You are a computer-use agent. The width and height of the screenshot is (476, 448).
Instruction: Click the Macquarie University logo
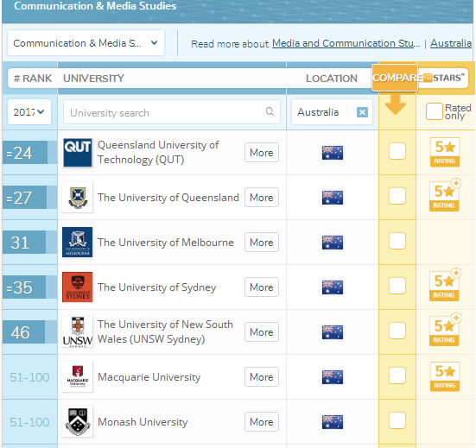(78, 376)
